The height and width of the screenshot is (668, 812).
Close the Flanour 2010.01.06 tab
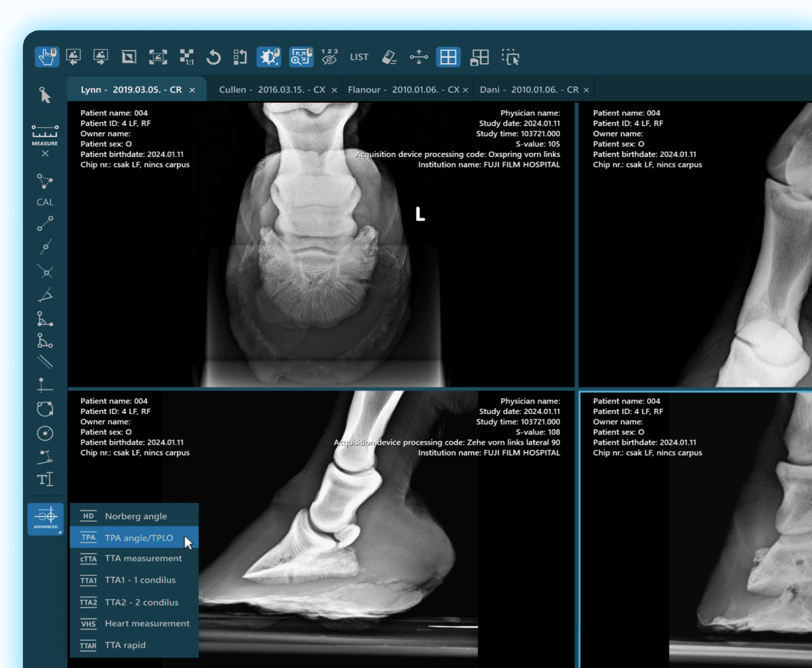pyautogui.click(x=466, y=90)
